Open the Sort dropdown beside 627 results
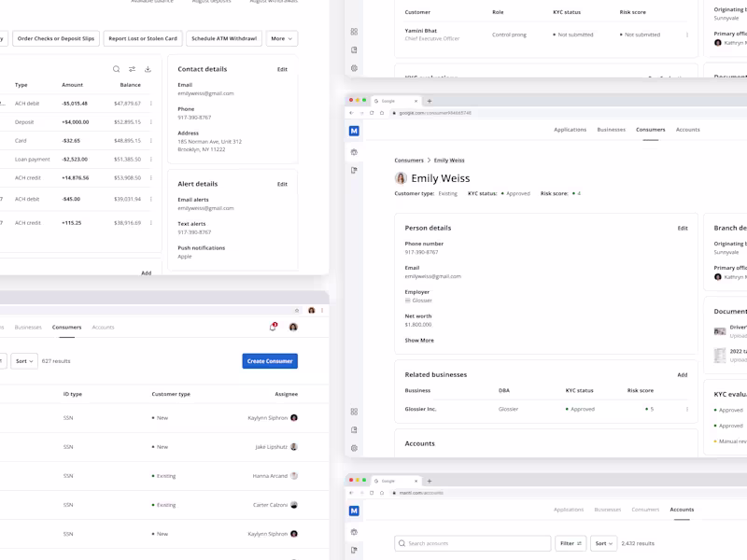This screenshot has width=747, height=560. point(24,361)
